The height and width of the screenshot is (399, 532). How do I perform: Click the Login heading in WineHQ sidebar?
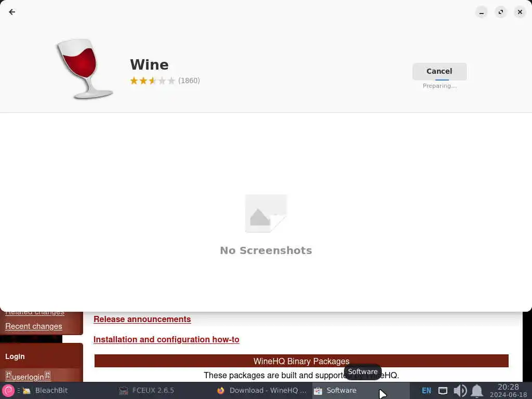(15, 356)
